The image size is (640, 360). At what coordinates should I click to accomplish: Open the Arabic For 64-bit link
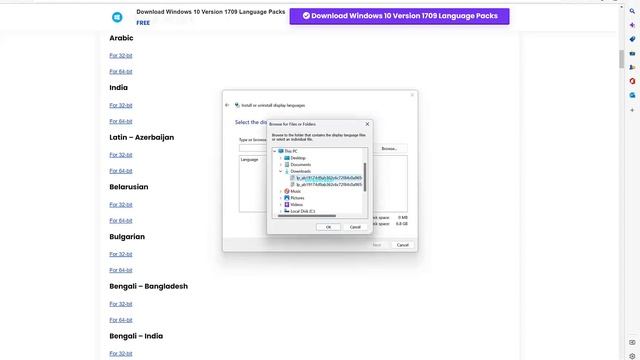coord(121,71)
